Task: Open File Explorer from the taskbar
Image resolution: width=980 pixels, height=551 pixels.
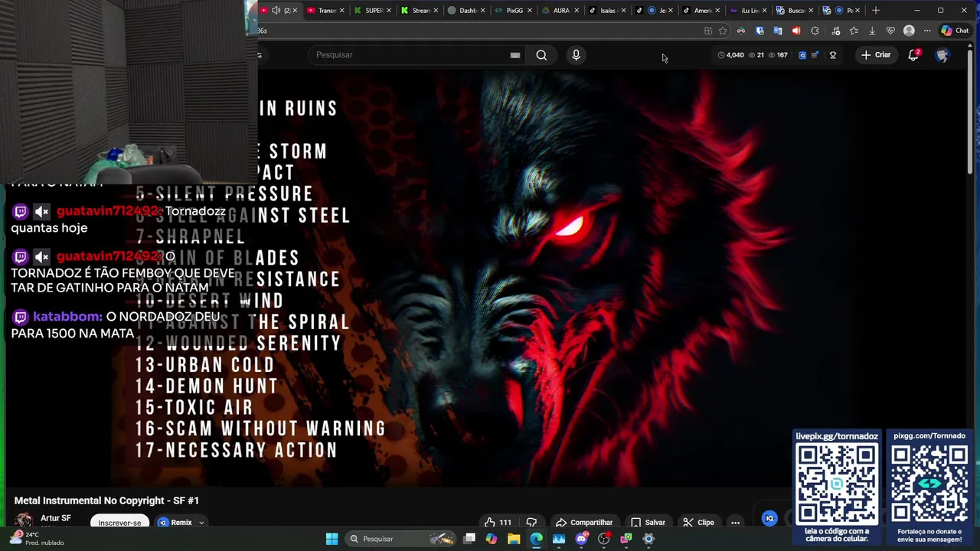Action: click(x=514, y=539)
